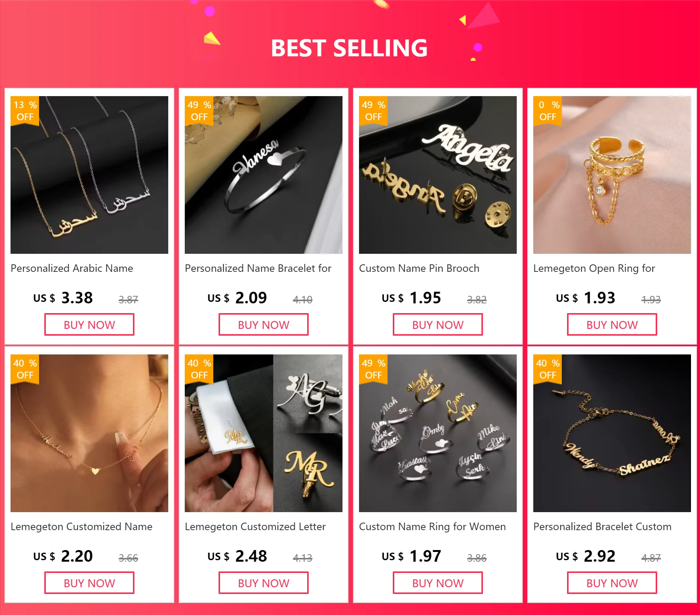Image resolution: width=700 pixels, height=615 pixels.
Task: Open the Vanesa name bracelet product image
Action: pos(264,175)
